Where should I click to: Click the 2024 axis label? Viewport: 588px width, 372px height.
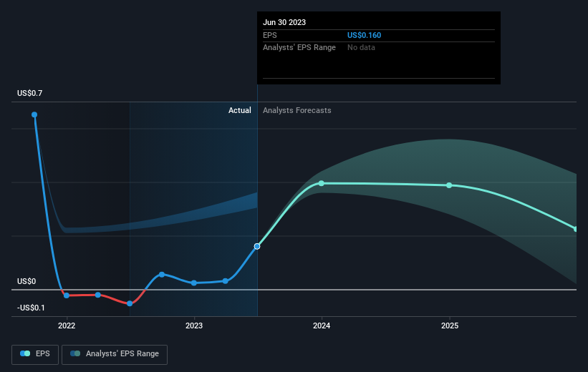coord(322,325)
